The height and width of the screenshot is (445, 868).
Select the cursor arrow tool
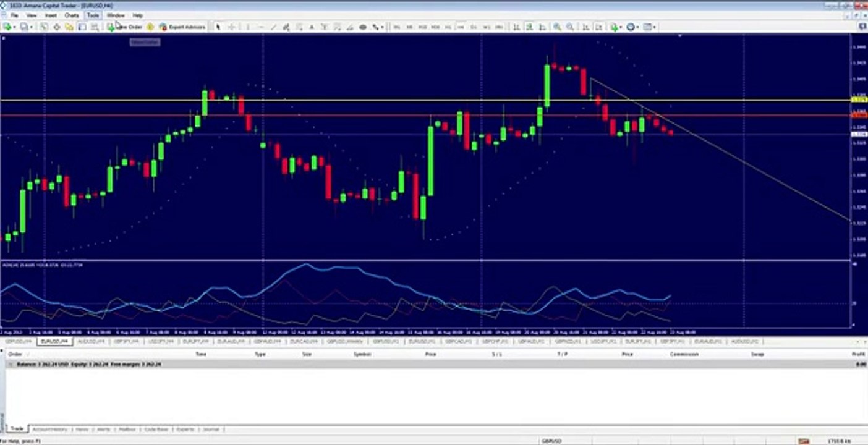(218, 27)
